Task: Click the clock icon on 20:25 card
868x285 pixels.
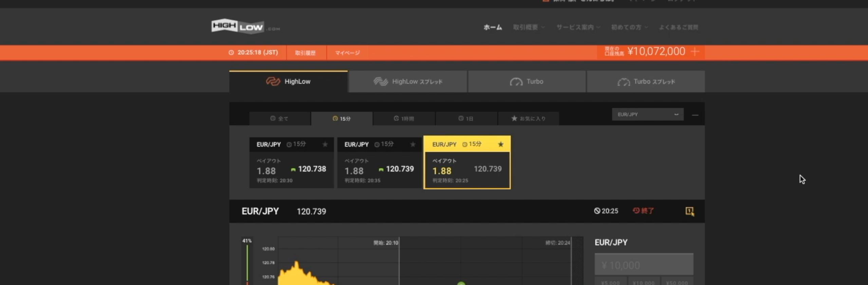Action: 465,145
